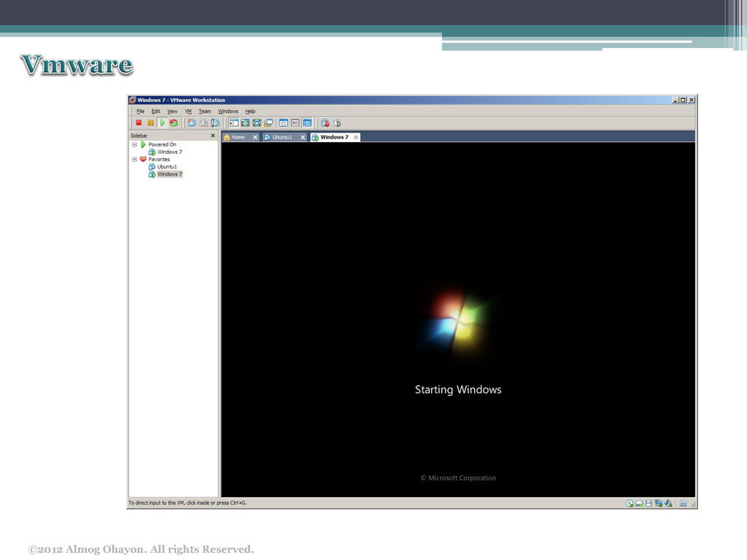The width and height of the screenshot is (747, 560).
Task: Maximize the VMware Workstation window
Action: tap(683, 100)
